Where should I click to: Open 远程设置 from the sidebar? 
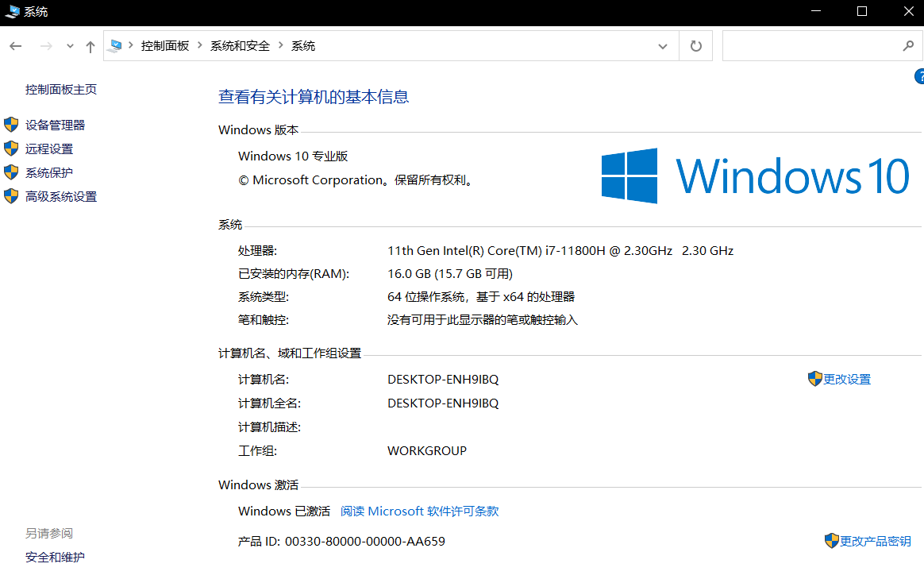49,149
